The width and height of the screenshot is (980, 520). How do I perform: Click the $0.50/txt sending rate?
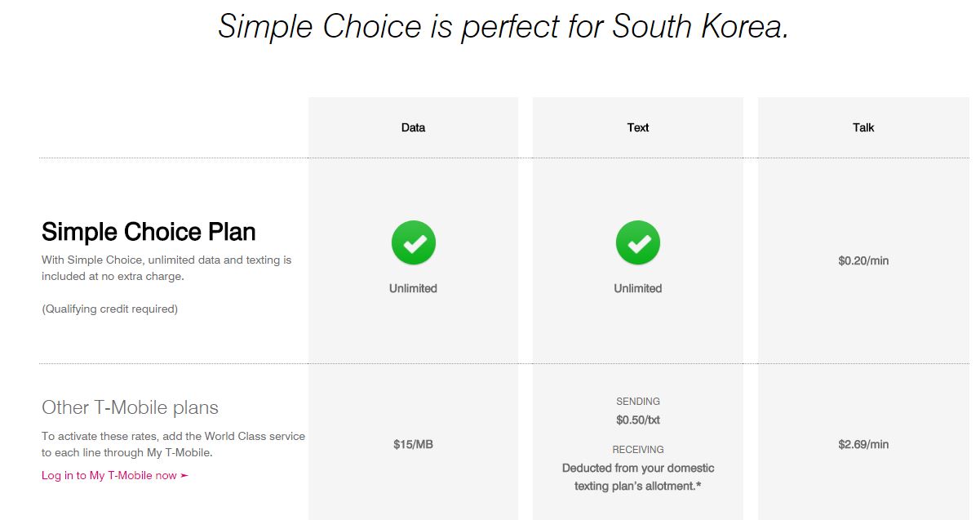click(x=638, y=420)
